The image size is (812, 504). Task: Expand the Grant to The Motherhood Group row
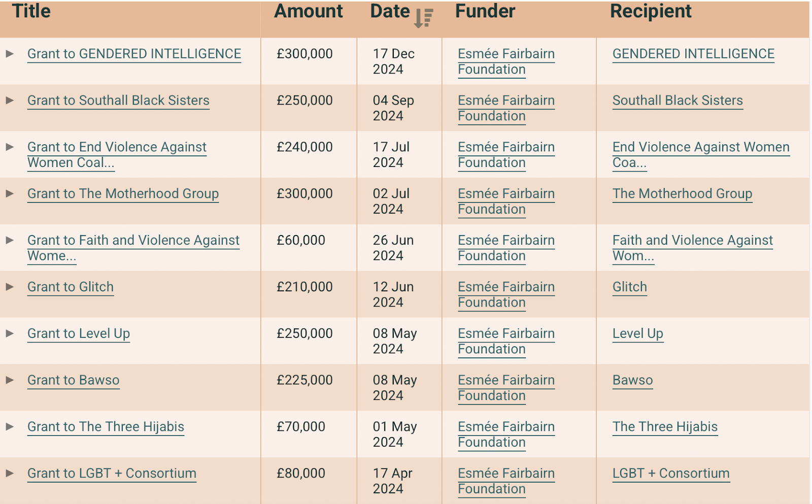(x=10, y=194)
